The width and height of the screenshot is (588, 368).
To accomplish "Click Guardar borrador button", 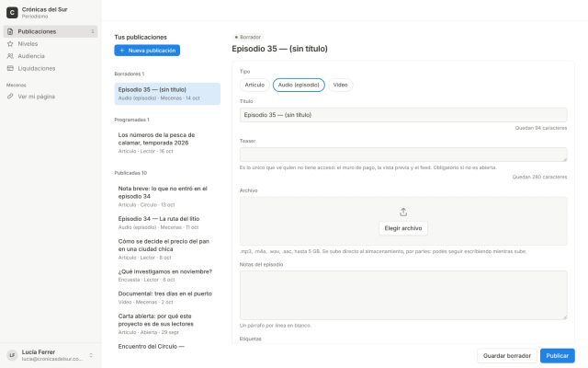I will pyautogui.click(x=506, y=356).
